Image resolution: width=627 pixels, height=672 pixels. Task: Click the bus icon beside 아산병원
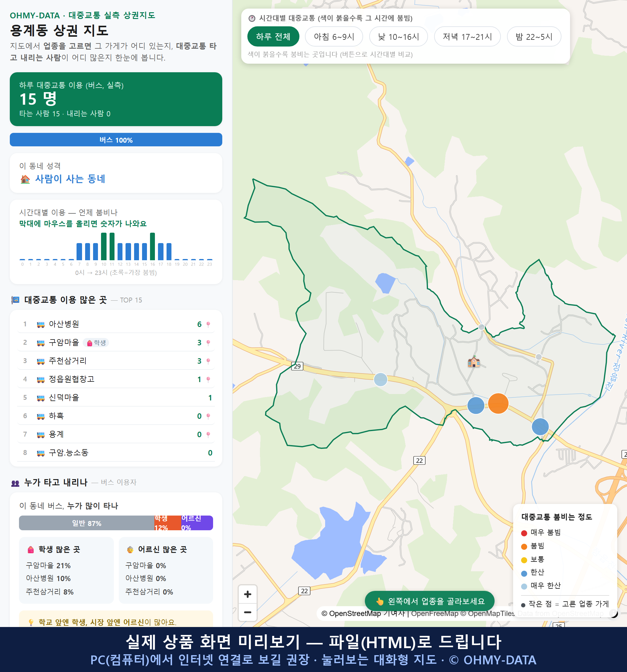40,325
